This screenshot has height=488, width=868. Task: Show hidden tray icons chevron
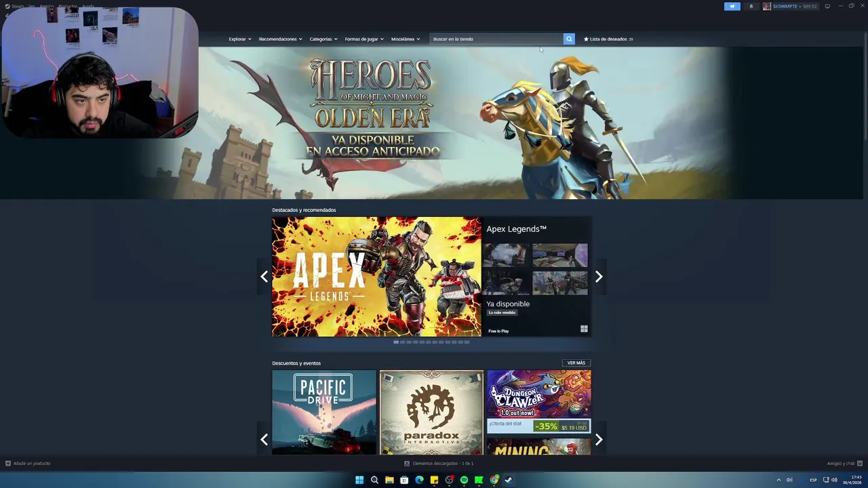tap(778, 480)
